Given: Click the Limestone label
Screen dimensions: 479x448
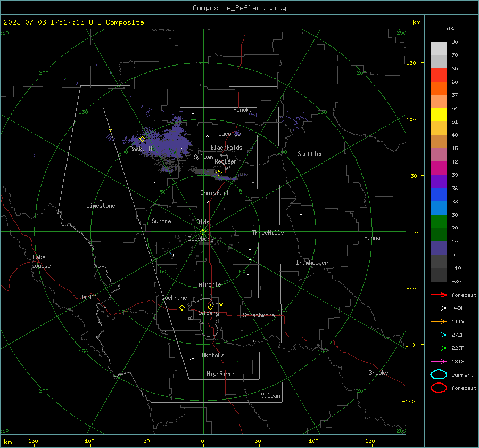Looking at the screenshot, I should click(101, 206).
